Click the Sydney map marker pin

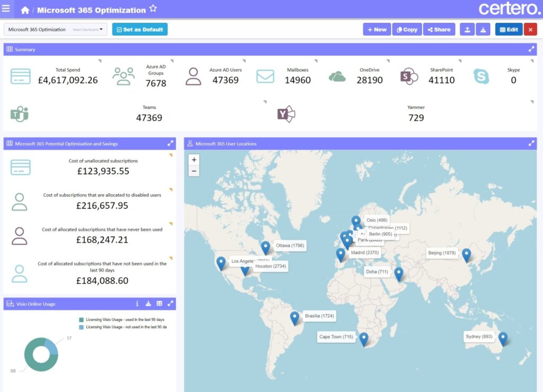(503, 338)
